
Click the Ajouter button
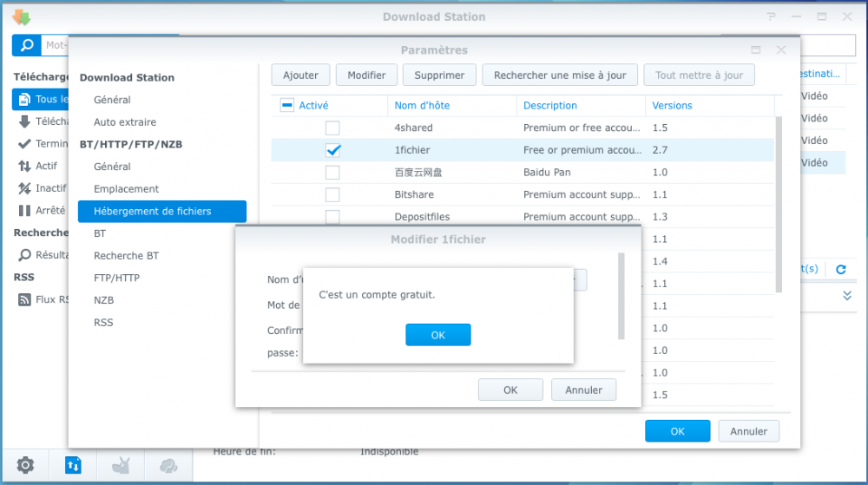(300, 75)
